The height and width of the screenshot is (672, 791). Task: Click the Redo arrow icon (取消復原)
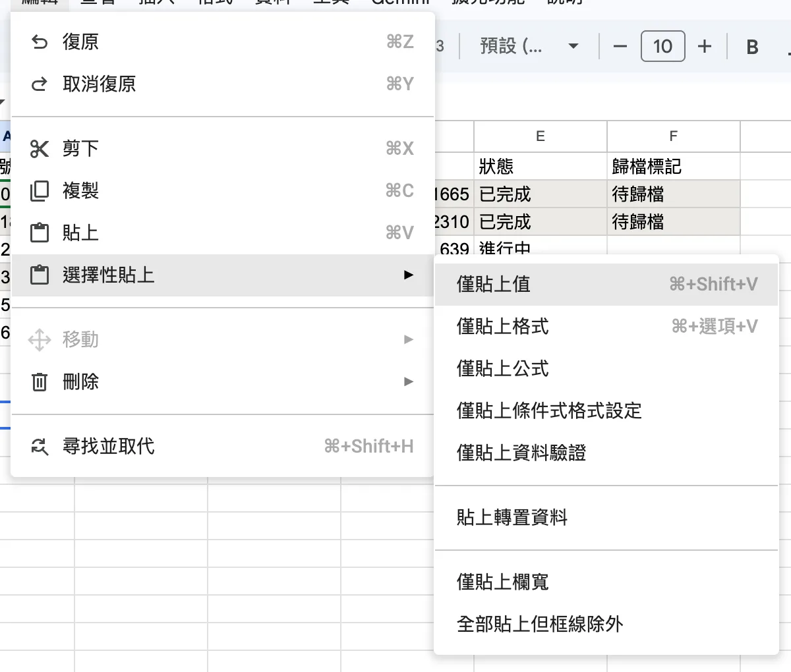point(40,84)
